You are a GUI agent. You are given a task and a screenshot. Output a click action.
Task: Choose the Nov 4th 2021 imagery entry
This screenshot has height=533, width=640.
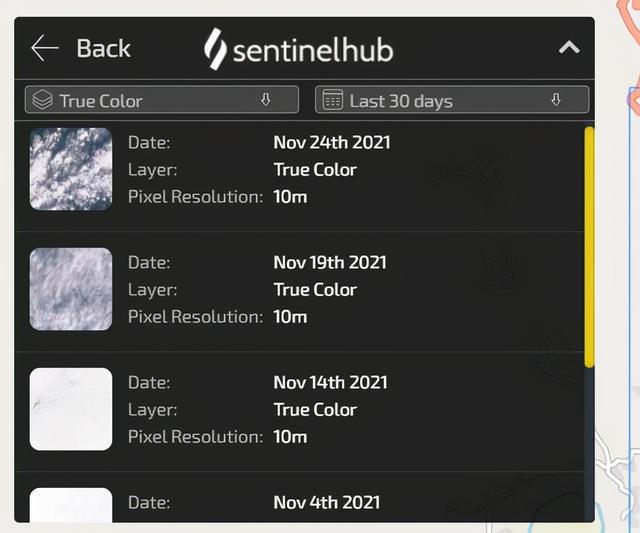click(299, 497)
